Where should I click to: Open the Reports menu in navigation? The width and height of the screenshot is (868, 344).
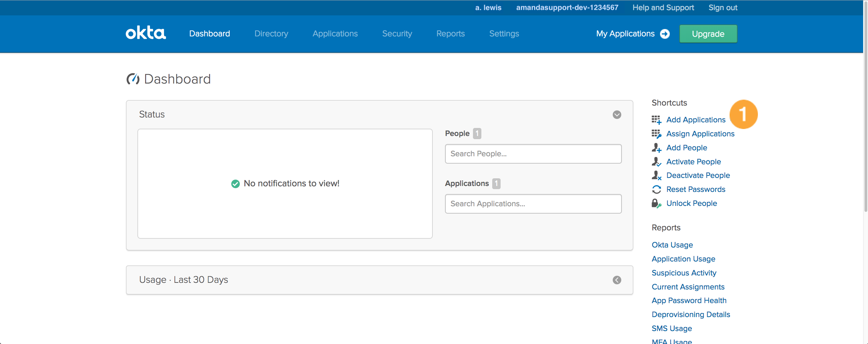[450, 34]
